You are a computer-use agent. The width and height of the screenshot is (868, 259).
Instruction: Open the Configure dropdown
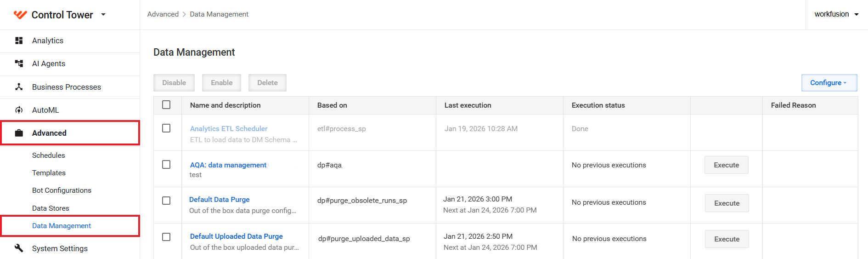pyautogui.click(x=829, y=83)
